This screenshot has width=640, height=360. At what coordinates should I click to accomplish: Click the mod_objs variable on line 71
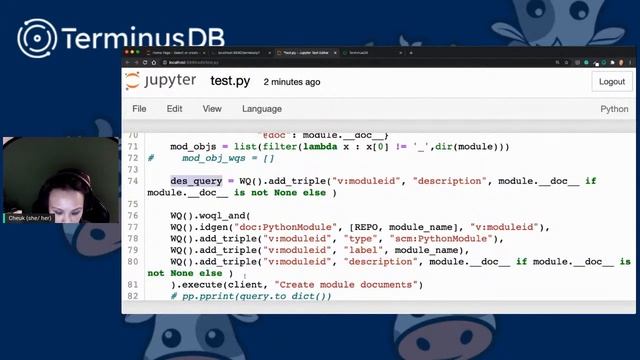pos(193,147)
